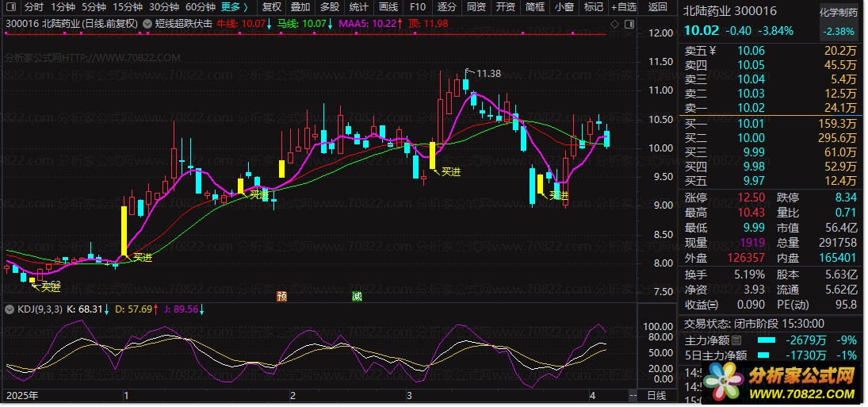Select the 60分钟 period
868x407 pixels.
coord(201,7)
